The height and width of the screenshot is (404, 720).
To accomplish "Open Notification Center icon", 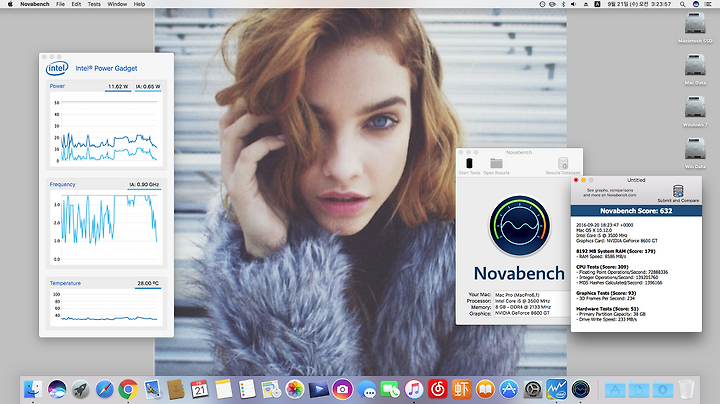I will pyautogui.click(x=708, y=4).
